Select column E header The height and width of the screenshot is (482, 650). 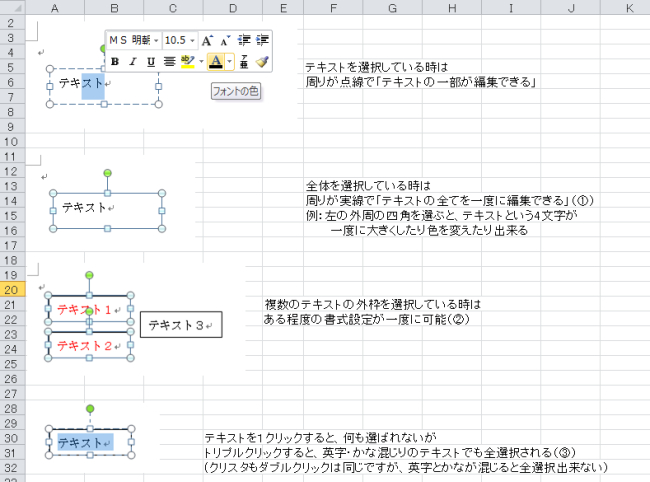pos(283,8)
